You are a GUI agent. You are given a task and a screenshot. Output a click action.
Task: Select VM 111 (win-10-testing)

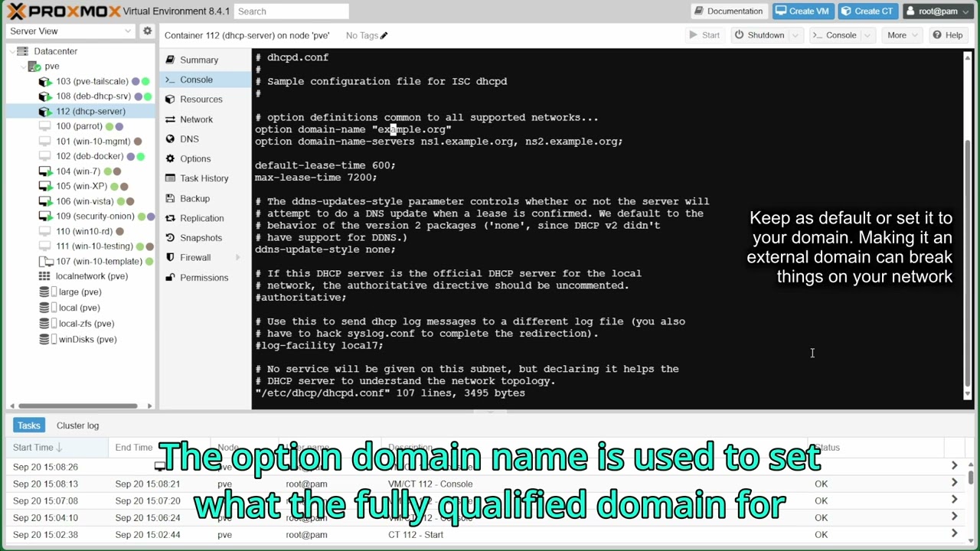point(94,246)
